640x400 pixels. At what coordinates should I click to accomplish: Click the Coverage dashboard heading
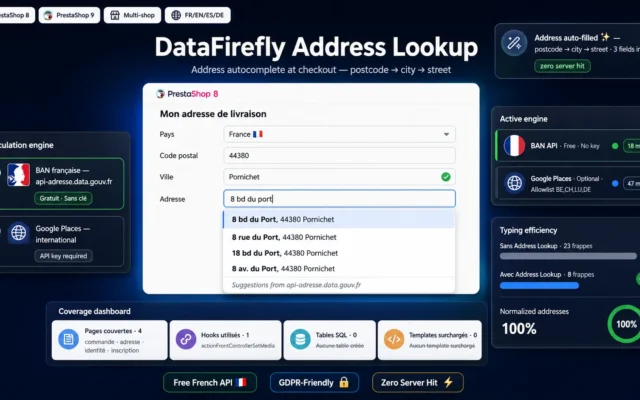click(94, 311)
